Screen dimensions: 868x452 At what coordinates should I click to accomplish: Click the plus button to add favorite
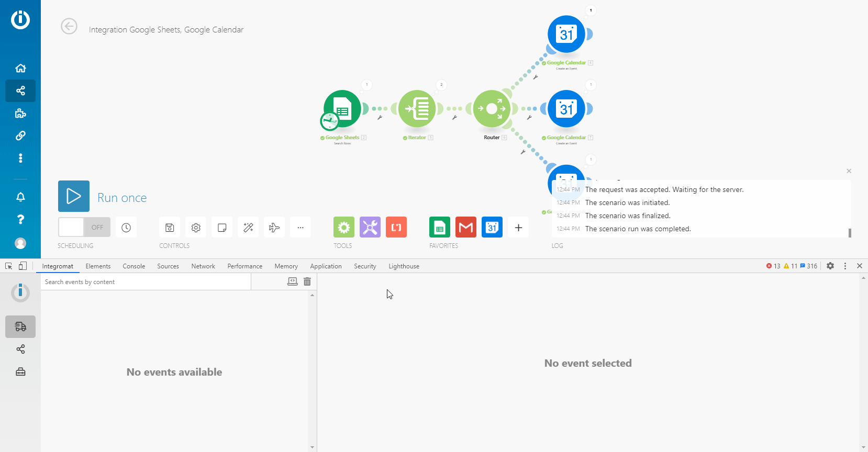(518, 228)
